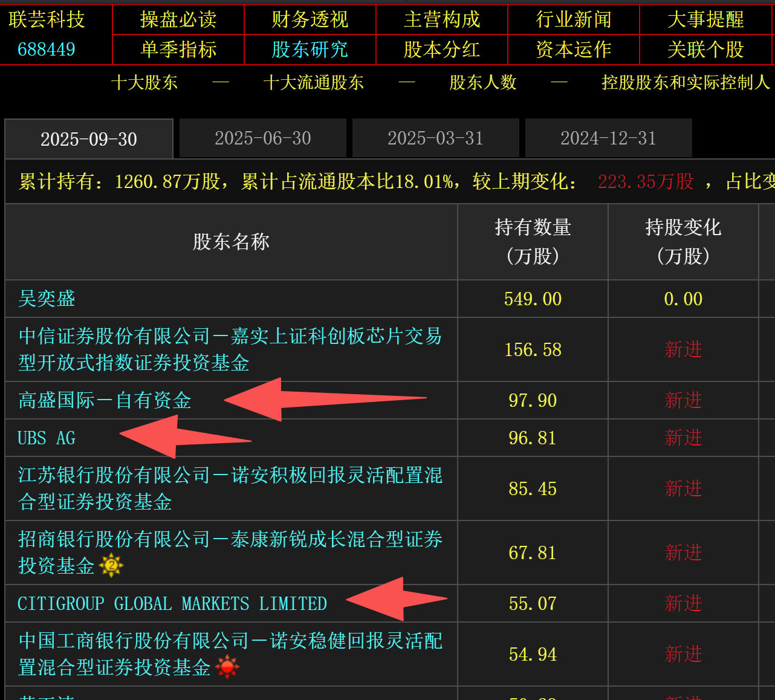Switch to the 2025-03-31 report tab

(x=436, y=138)
